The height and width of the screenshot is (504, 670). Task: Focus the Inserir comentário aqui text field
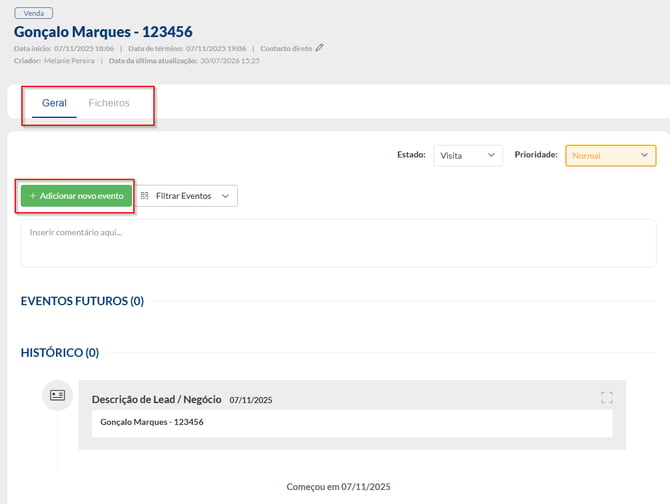click(x=338, y=243)
